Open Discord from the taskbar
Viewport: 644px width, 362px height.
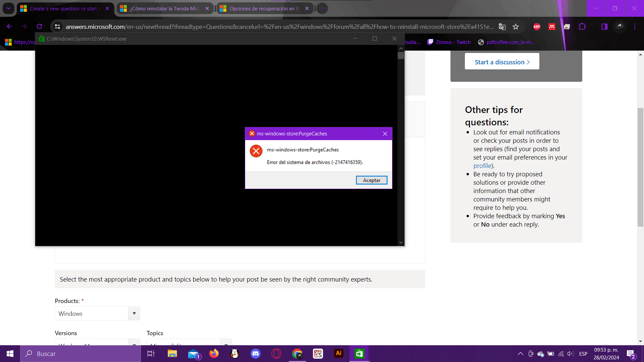(x=255, y=354)
